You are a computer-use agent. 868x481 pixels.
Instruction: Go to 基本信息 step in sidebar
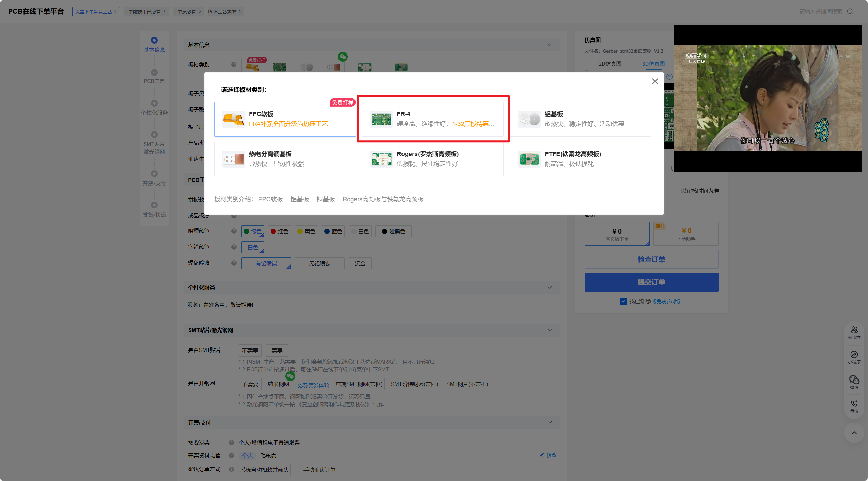(154, 45)
